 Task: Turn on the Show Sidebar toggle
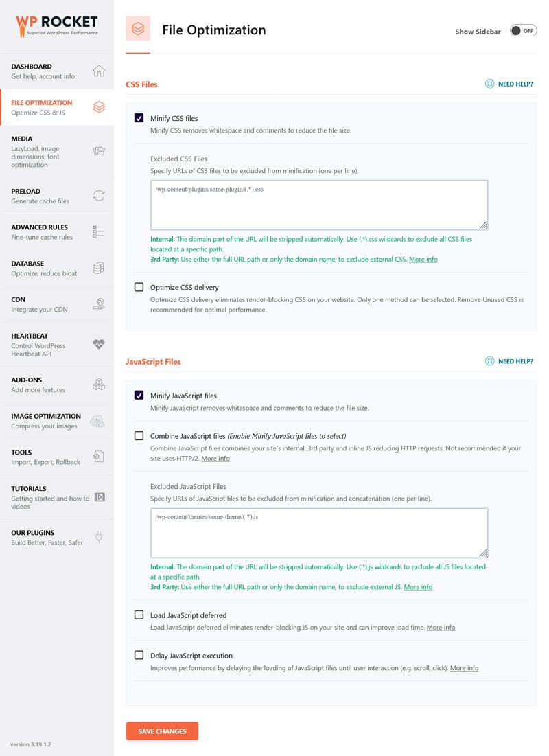pyautogui.click(x=522, y=30)
